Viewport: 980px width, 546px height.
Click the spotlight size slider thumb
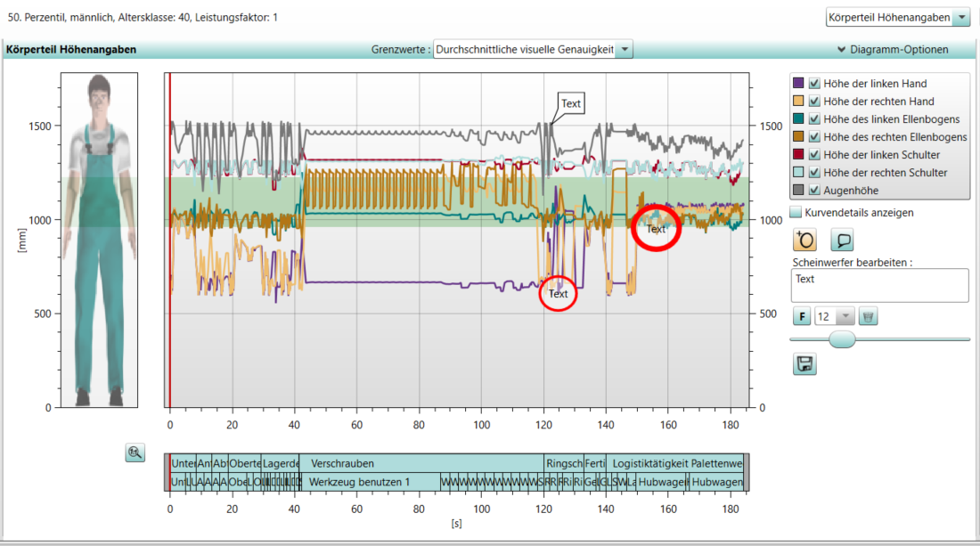842,339
